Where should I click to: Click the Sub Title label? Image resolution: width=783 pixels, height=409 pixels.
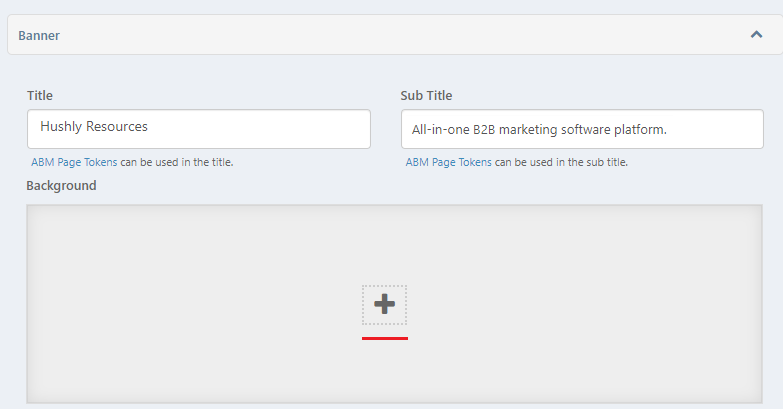426,95
